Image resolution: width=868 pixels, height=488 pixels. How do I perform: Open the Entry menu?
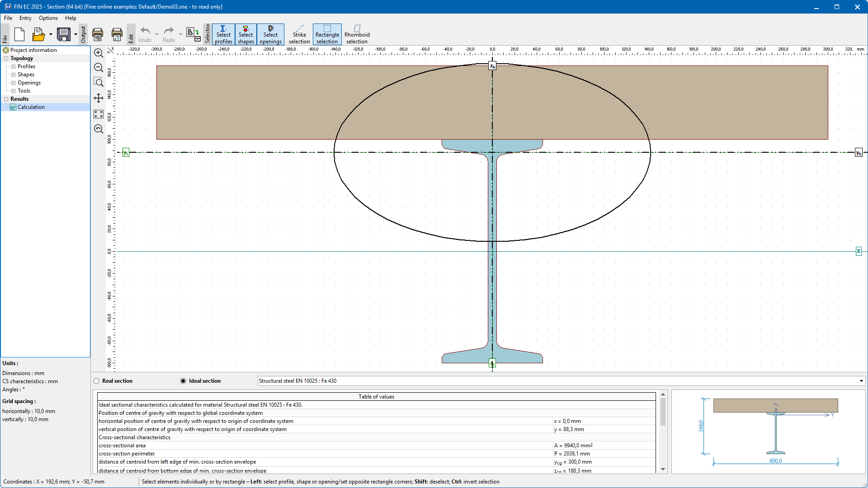(x=25, y=18)
